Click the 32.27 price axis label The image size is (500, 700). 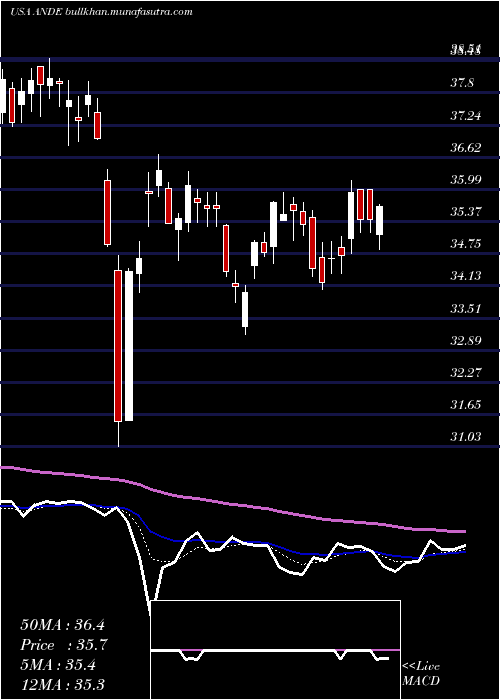[x=465, y=372]
